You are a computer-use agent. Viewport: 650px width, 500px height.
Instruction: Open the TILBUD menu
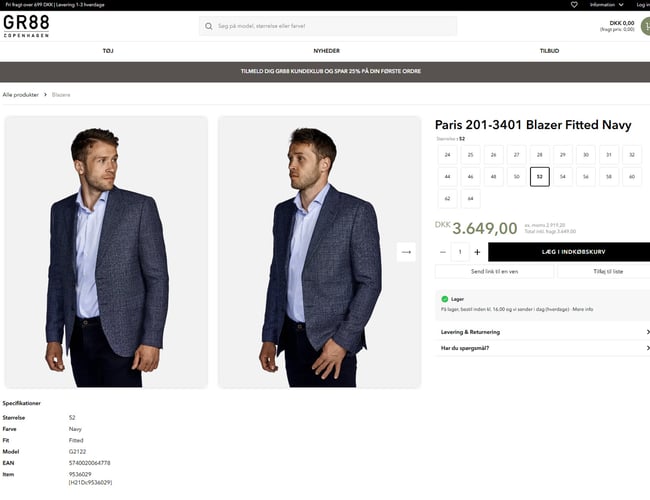pos(549,51)
